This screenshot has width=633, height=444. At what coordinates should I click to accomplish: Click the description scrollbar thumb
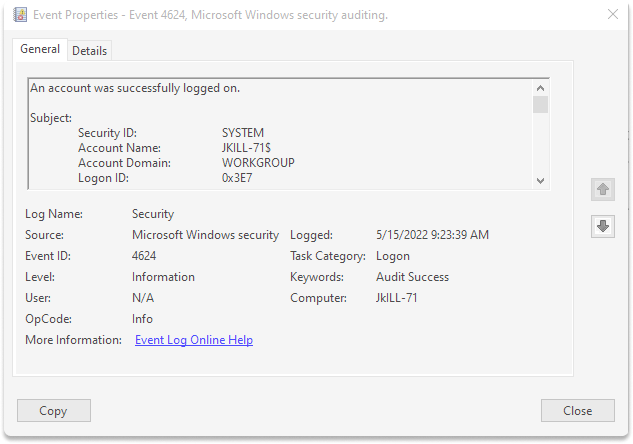coord(541,105)
